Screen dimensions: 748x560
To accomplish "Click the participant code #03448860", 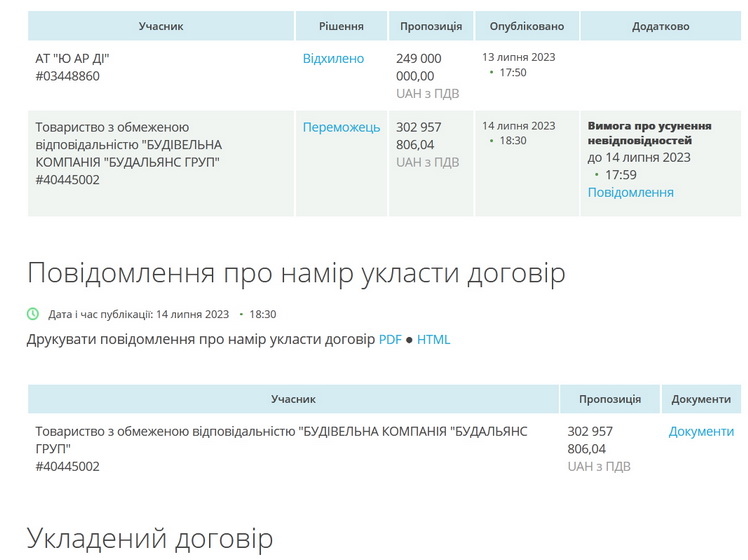I will pos(67,76).
